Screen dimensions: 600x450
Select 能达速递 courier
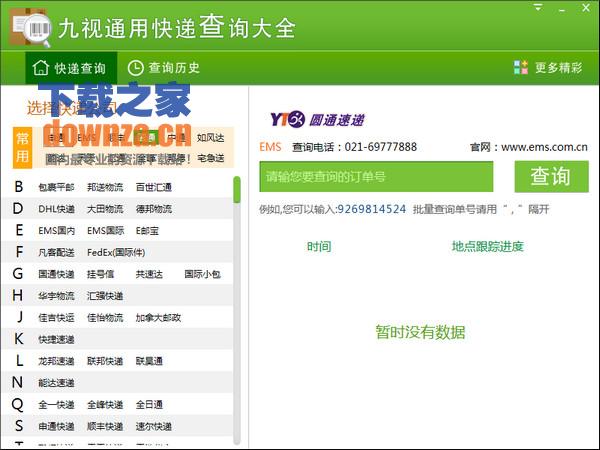click(x=56, y=383)
